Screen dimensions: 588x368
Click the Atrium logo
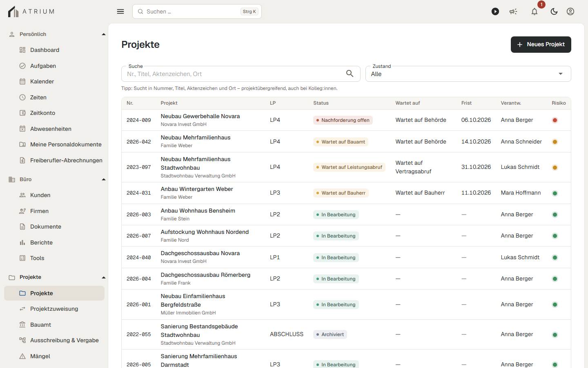click(31, 11)
